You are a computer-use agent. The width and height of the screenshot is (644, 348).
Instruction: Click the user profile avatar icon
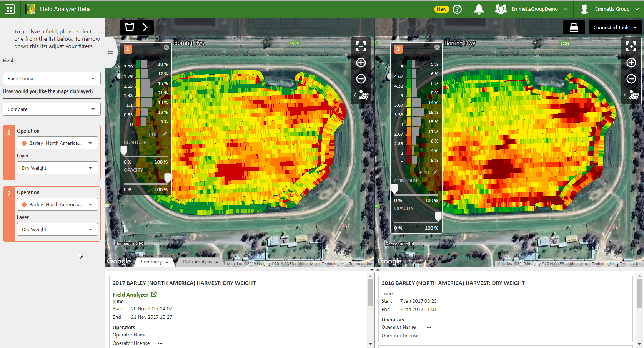pyautogui.click(x=584, y=9)
